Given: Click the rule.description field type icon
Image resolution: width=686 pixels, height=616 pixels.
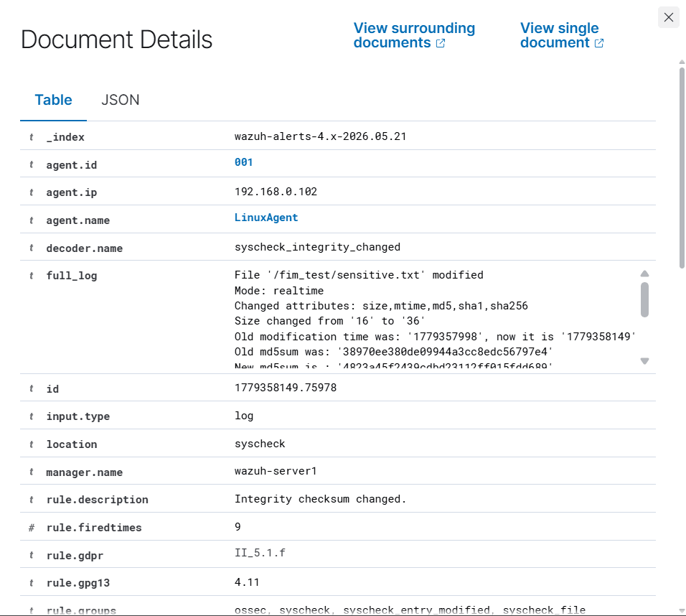Looking at the screenshot, I should click(32, 500).
